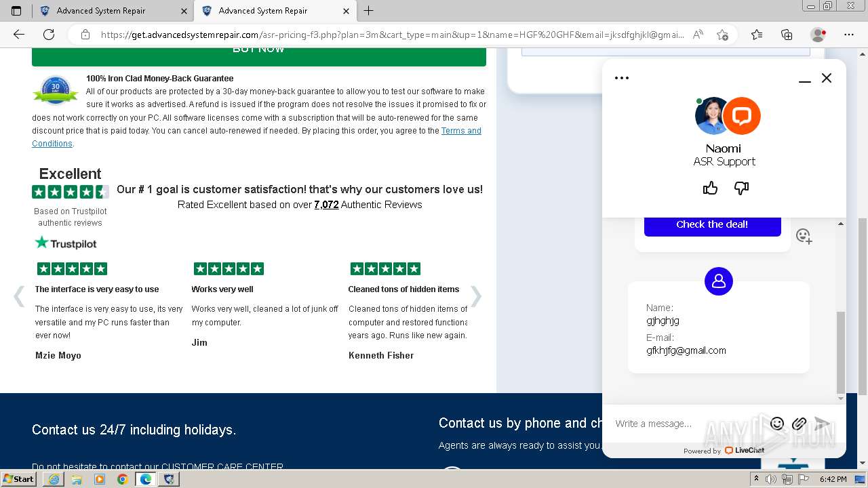868x488 pixels.
Task: Open the Favorites list icon
Action: [757, 35]
